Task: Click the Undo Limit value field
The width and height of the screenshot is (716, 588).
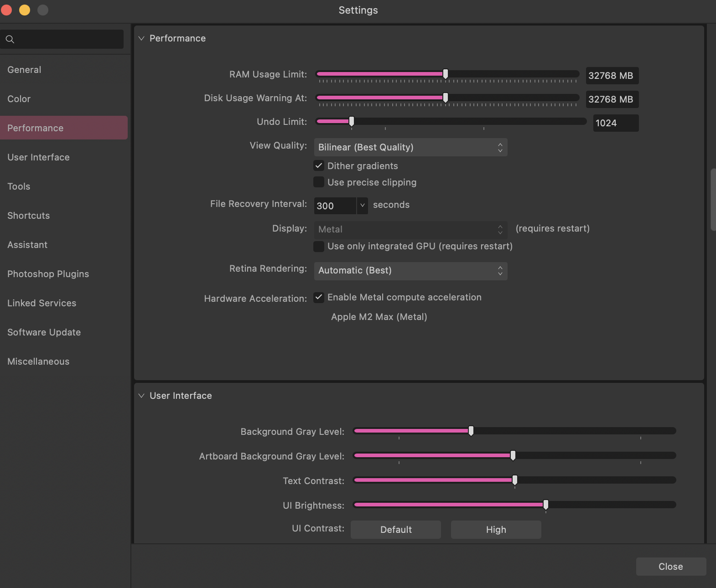Action: [615, 123]
